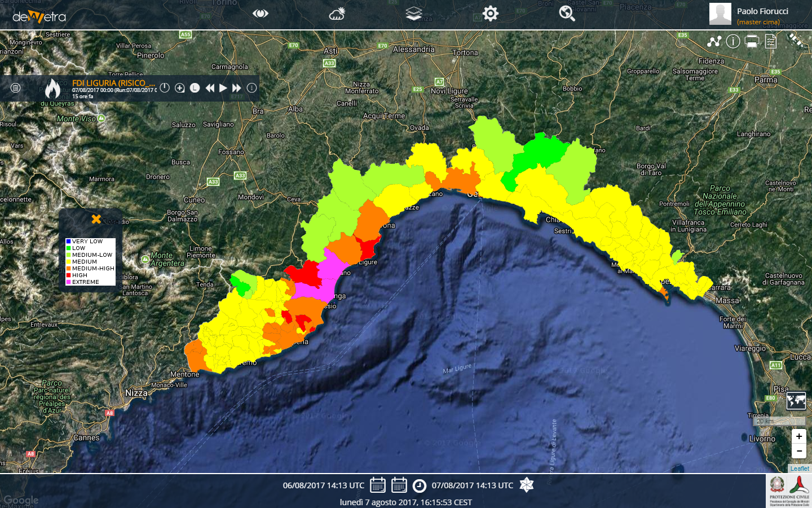Open the map layers stack panel
This screenshot has height=508, width=812.
pos(414,14)
